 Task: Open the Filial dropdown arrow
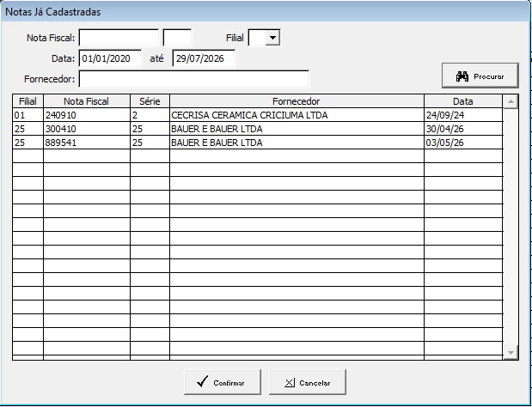click(x=272, y=38)
